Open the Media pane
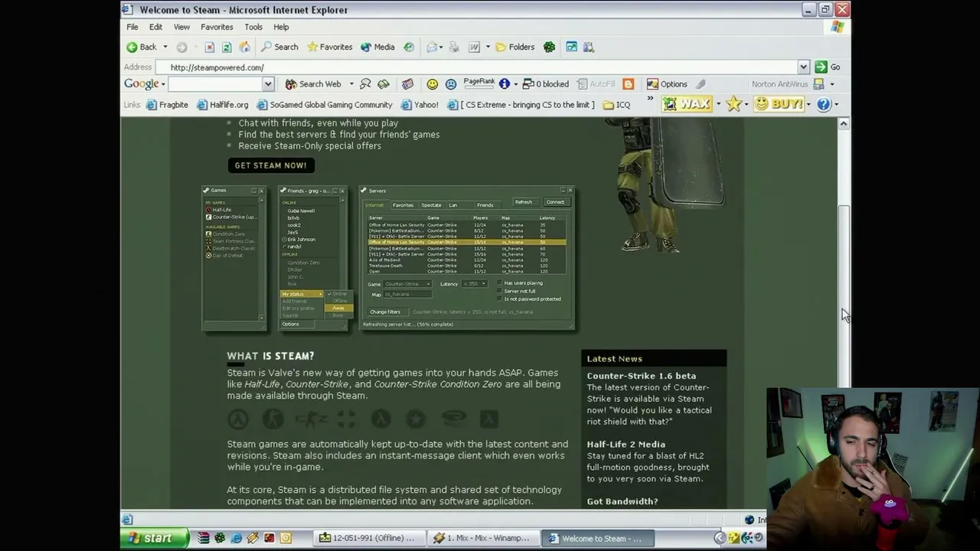This screenshot has height=551, width=980. click(377, 47)
